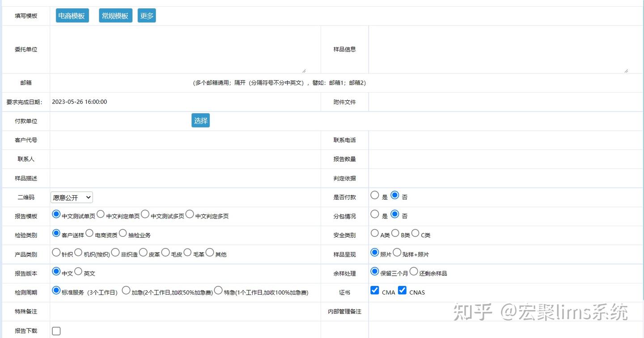点击更多按钮
Image resolution: width=644 pixels, height=338 pixels.
coord(147,15)
